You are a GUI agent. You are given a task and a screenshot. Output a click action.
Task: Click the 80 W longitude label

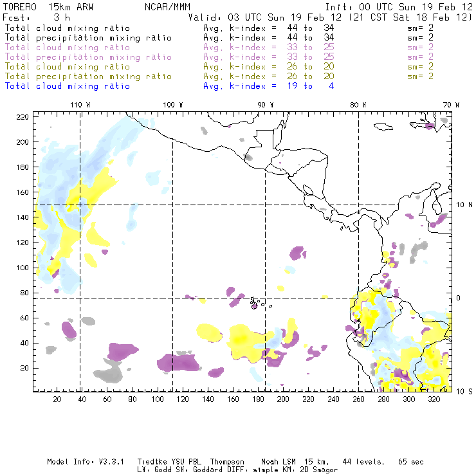(x=358, y=105)
